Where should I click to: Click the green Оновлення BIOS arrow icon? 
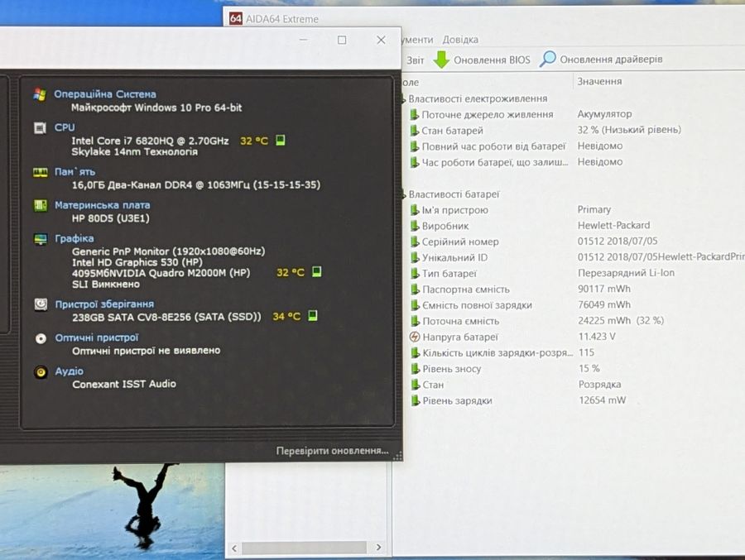tap(441, 60)
